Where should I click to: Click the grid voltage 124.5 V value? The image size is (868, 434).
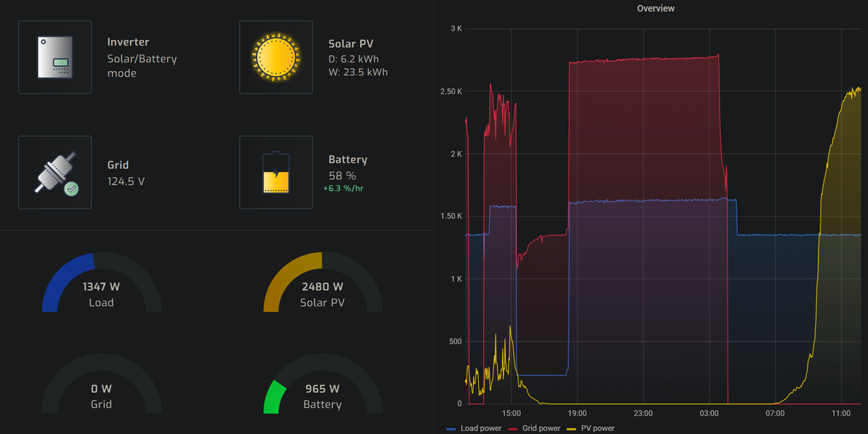[x=126, y=181]
